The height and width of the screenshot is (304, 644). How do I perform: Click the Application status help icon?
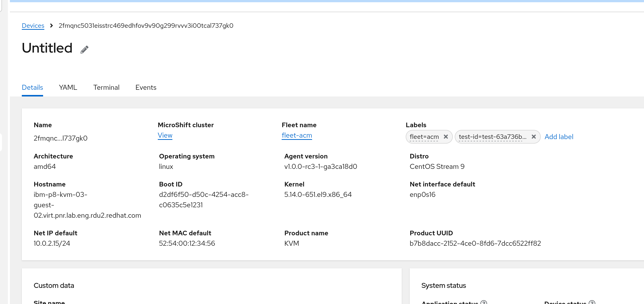tap(484, 302)
